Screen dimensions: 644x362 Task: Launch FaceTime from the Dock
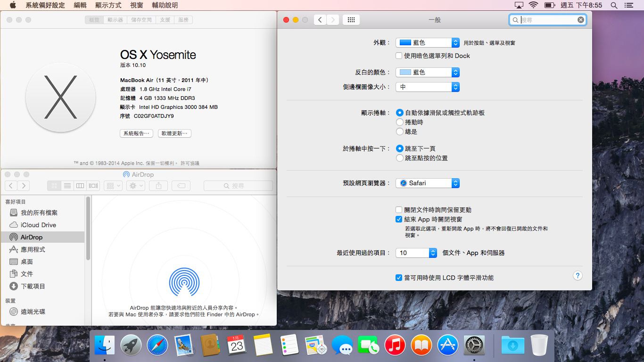tap(368, 346)
